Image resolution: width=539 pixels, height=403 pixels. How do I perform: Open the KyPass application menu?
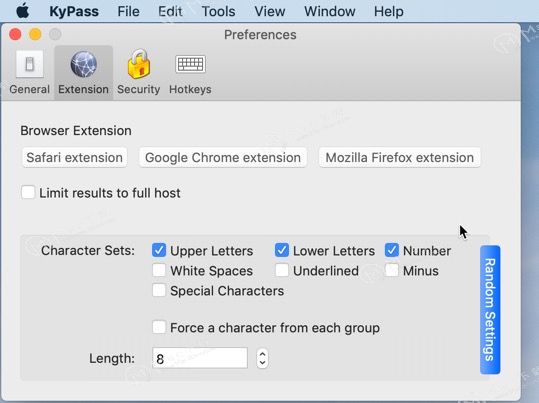pos(74,11)
